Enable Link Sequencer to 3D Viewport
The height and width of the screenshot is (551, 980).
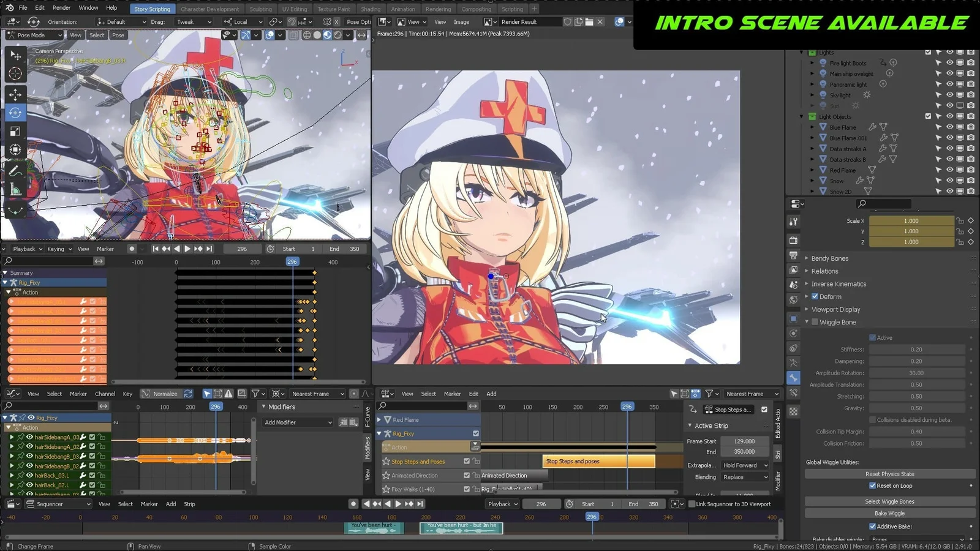pyautogui.click(x=693, y=504)
